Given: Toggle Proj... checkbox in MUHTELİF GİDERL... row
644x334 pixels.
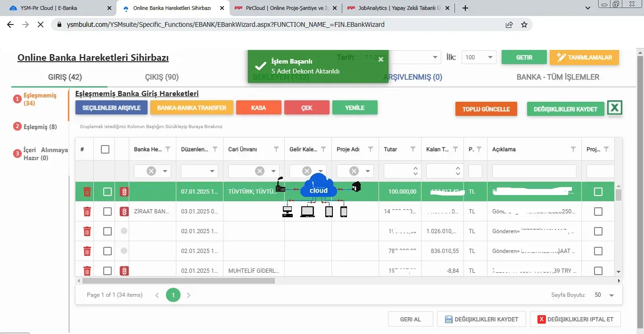Looking at the screenshot, I should coord(598,271).
